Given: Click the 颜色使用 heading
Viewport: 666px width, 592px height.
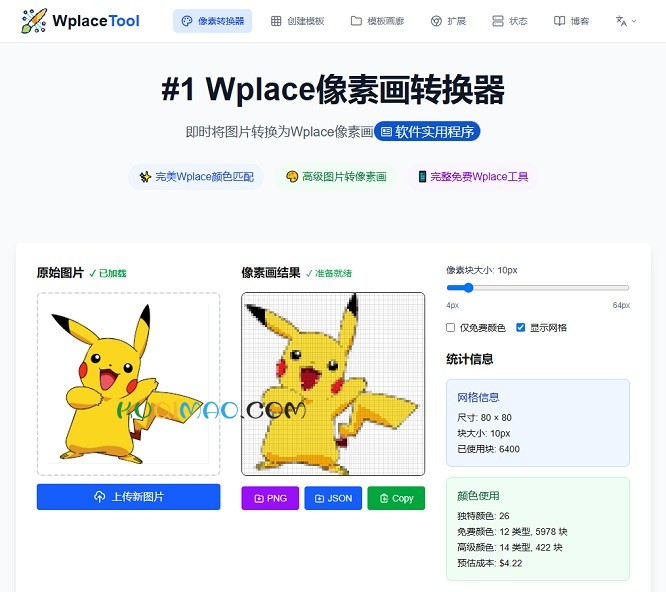Looking at the screenshot, I should point(478,496).
